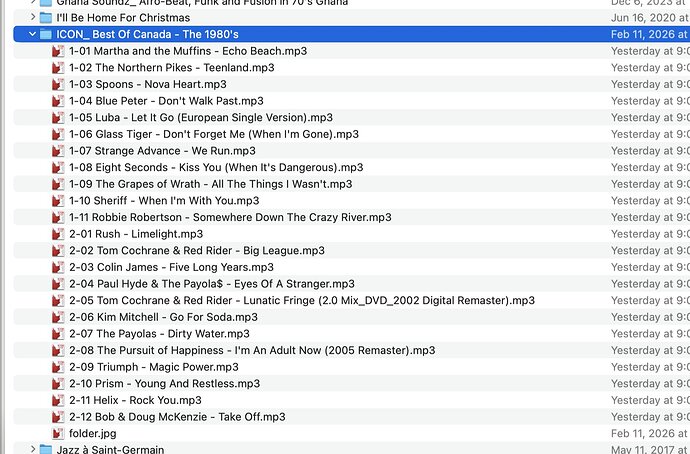Select file 1-04 Blue Peter - Don't Walk Past.mp3
Image resolution: width=690 pixels, height=454 pixels.
coord(166,101)
